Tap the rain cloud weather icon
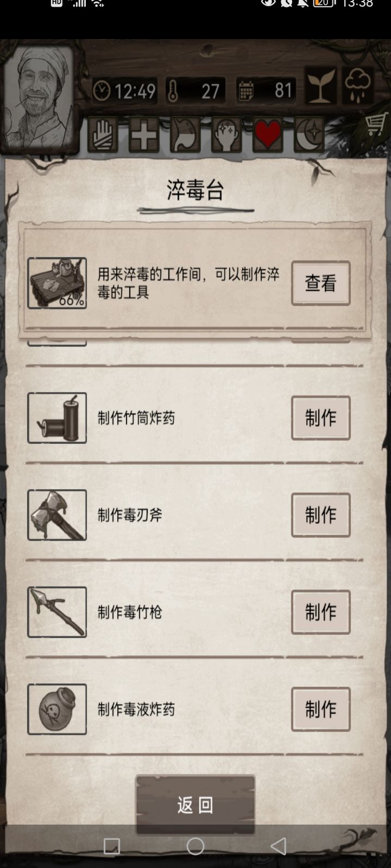This screenshot has width=391, height=868. (x=358, y=86)
